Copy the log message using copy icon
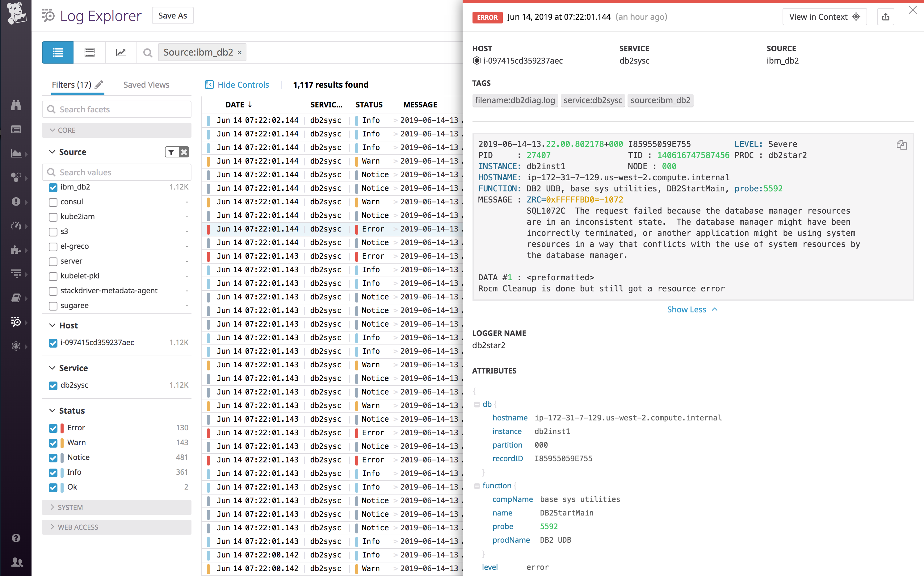Image resolution: width=924 pixels, height=576 pixels. click(901, 145)
